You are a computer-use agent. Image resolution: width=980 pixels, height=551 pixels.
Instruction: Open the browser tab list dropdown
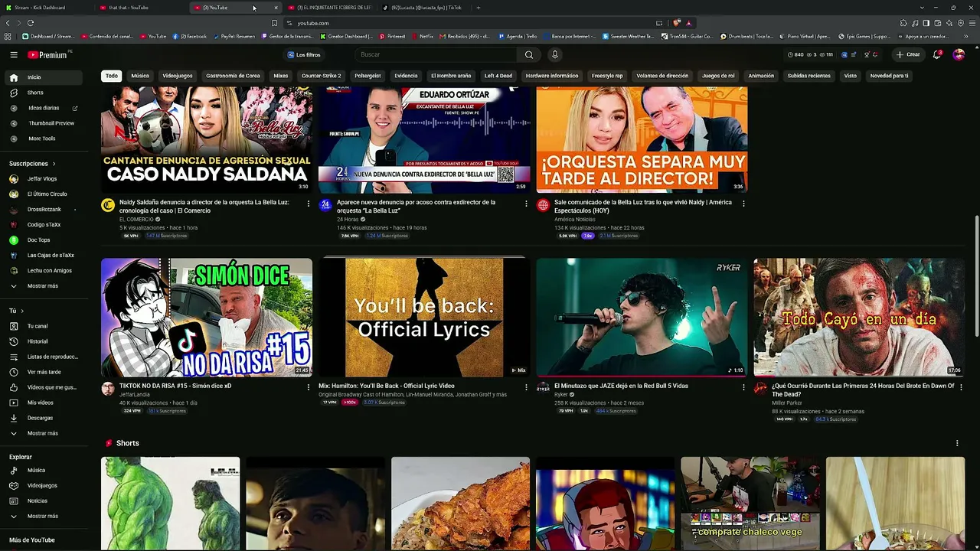pos(923,8)
